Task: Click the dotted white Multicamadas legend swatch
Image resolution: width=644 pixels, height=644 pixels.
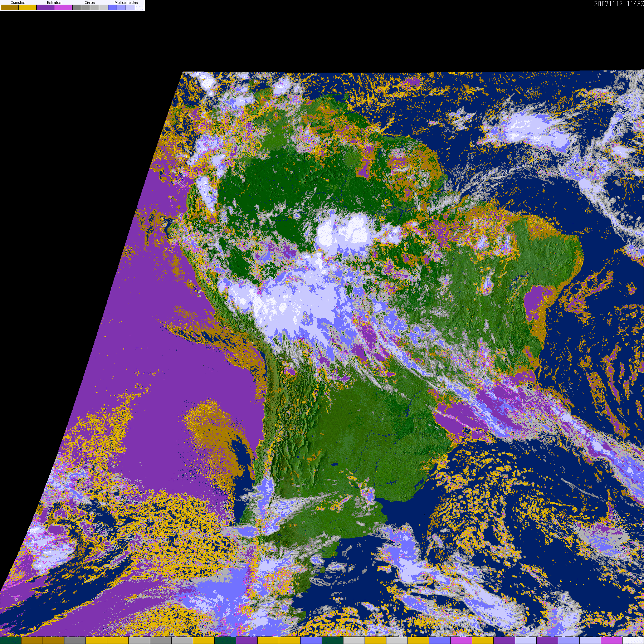Action: (140, 7)
